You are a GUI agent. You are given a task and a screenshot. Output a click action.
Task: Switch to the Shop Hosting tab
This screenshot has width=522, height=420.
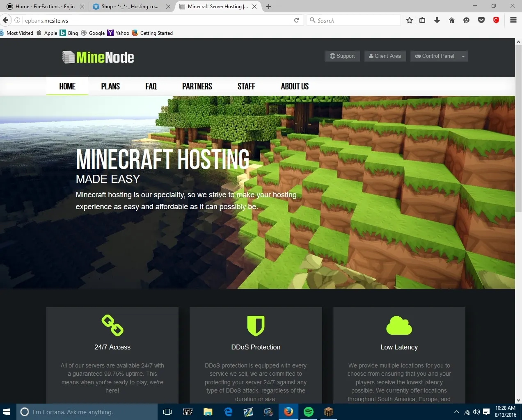pos(130,7)
